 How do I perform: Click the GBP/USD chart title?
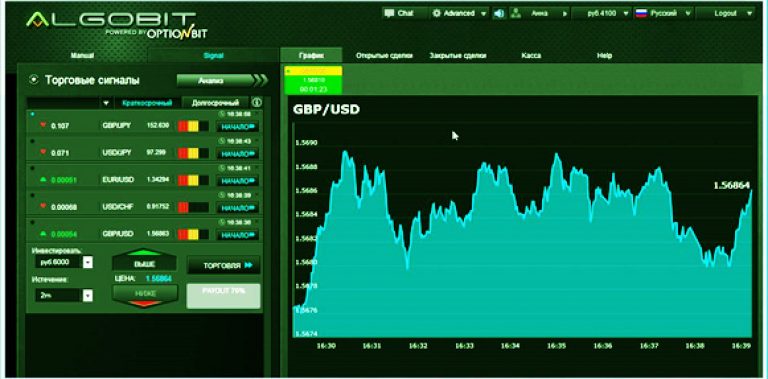click(326, 109)
